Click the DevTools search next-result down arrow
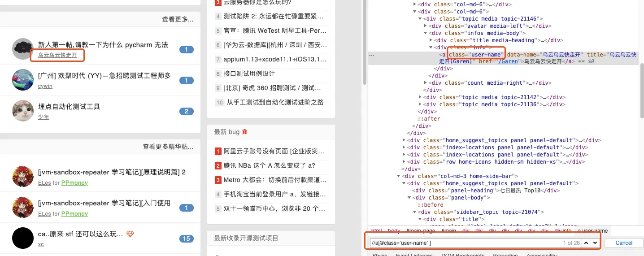Image resolution: width=644 pixels, height=256 pixels. (x=595, y=243)
